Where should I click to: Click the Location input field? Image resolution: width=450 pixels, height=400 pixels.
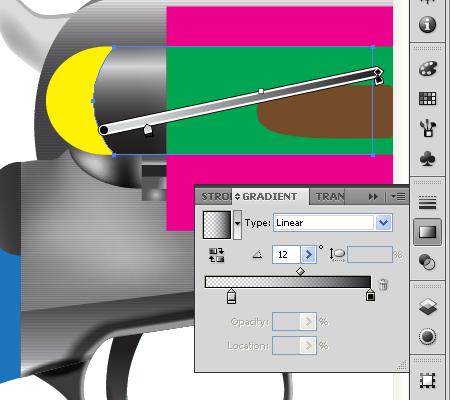pyautogui.click(x=287, y=346)
